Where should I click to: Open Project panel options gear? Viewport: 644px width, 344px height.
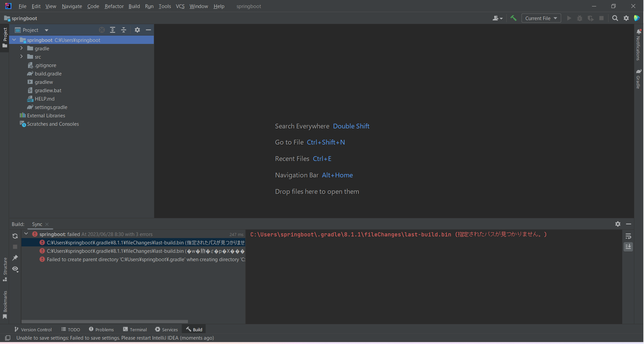pos(137,30)
